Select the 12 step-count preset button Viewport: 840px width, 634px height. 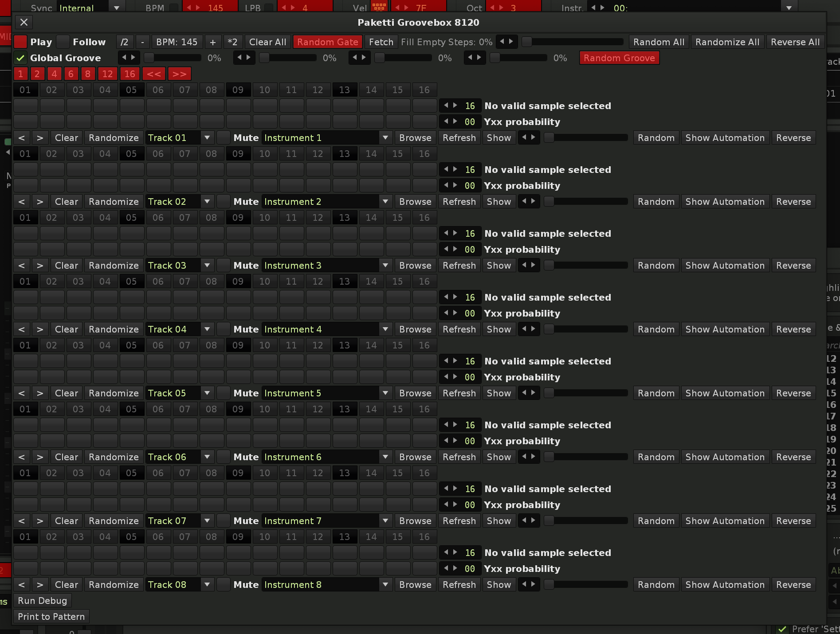(x=107, y=74)
